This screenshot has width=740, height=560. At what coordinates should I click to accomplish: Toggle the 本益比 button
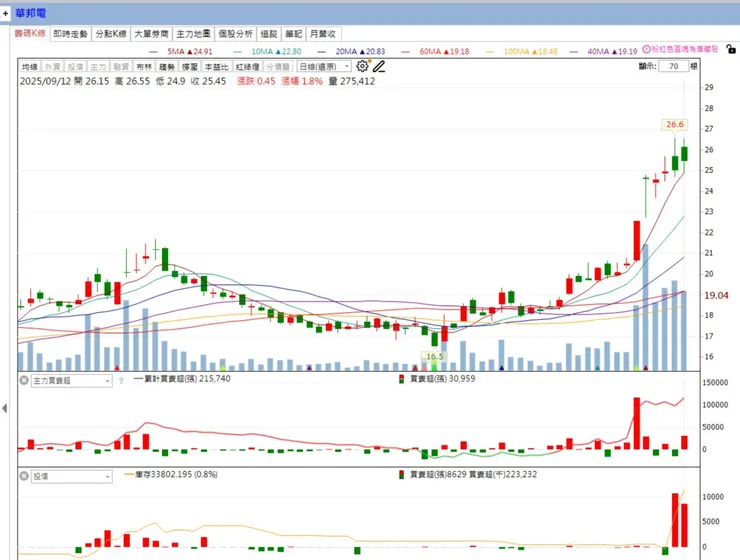point(216,67)
